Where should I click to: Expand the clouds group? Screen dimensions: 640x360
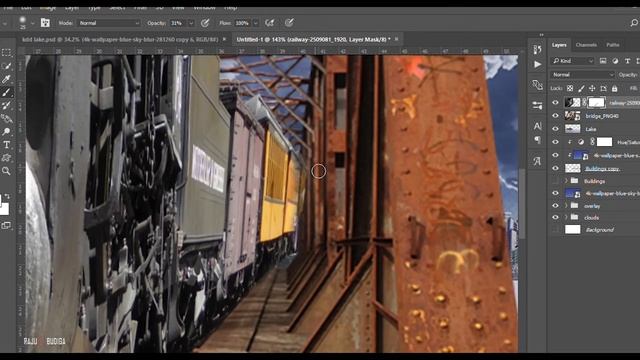[x=566, y=217]
